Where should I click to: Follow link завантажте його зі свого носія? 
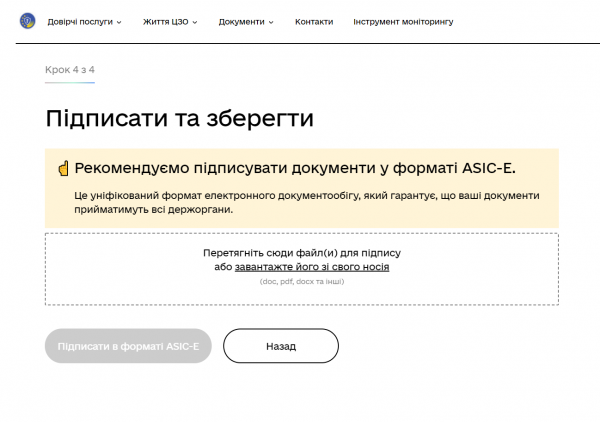(x=312, y=267)
